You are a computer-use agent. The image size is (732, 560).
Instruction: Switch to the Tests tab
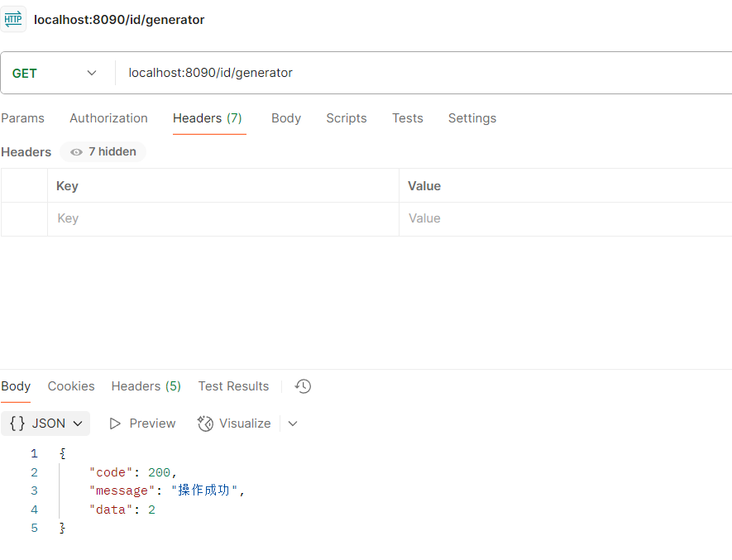[x=407, y=118]
